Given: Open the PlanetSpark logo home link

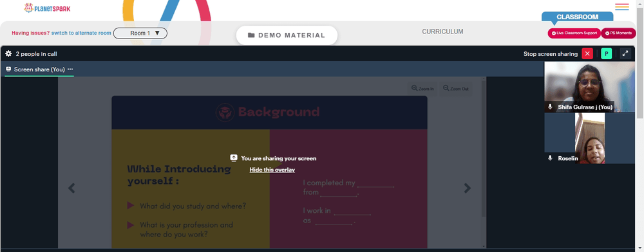Looking at the screenshot, I should [47, 8].
